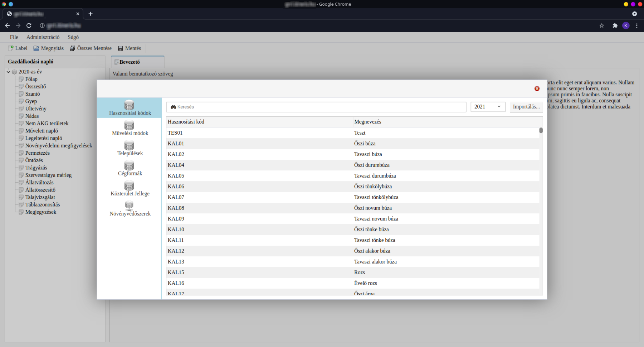This screenshot has height=347, width=644.
Task: Open the Adminisztráció menu
Action: click(43, 37)
